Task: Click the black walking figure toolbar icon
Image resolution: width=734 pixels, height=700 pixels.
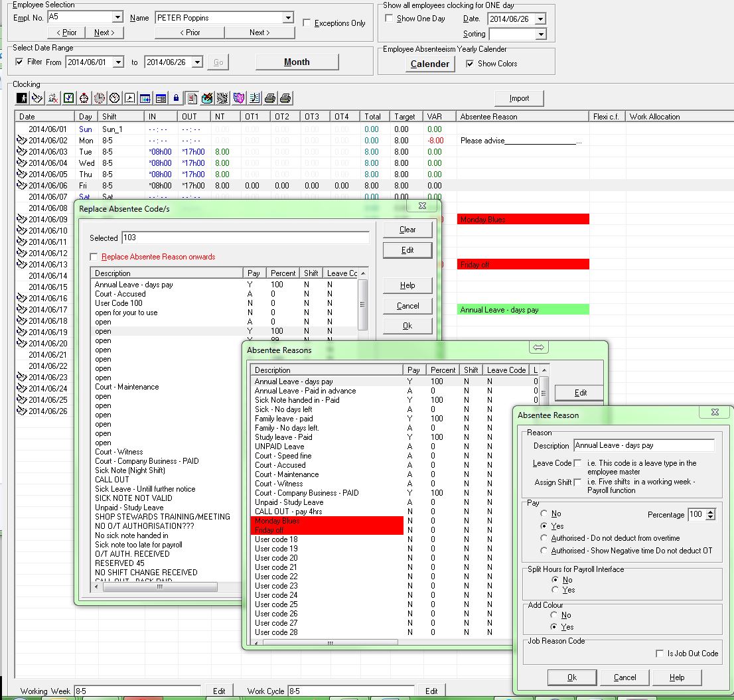Action: (x=22, y=98)
